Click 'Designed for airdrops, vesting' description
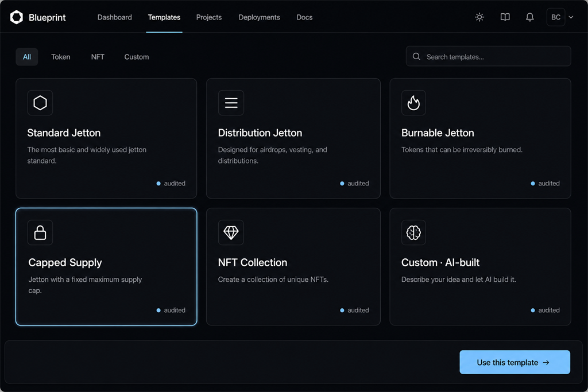The height and width of the screenshot is (392, 588). 272,155
